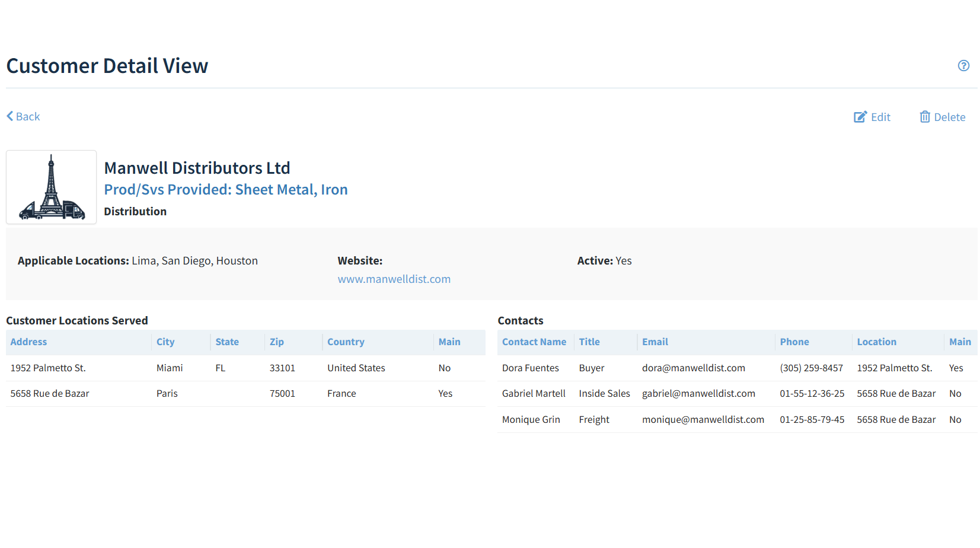Sort contacts by Title column header
Image resolution: width=980 pixels, height=548 pixels.
(x=589, y=342)
